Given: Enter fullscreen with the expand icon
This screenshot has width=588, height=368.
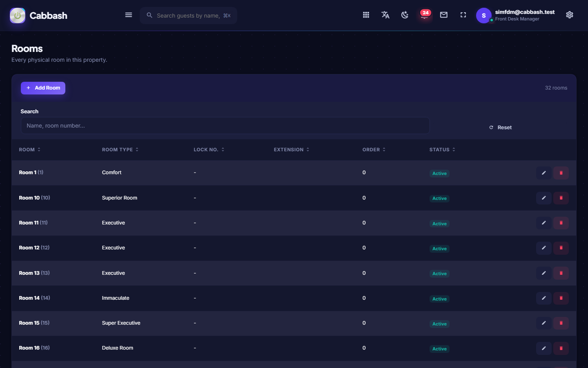Looking at the screenshot, I should click(463, 15).
